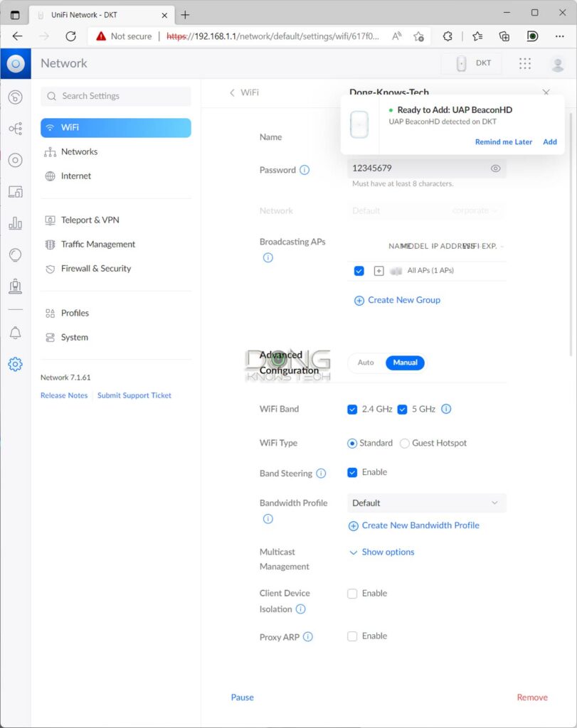Click the Password input field

click(426, 168)
